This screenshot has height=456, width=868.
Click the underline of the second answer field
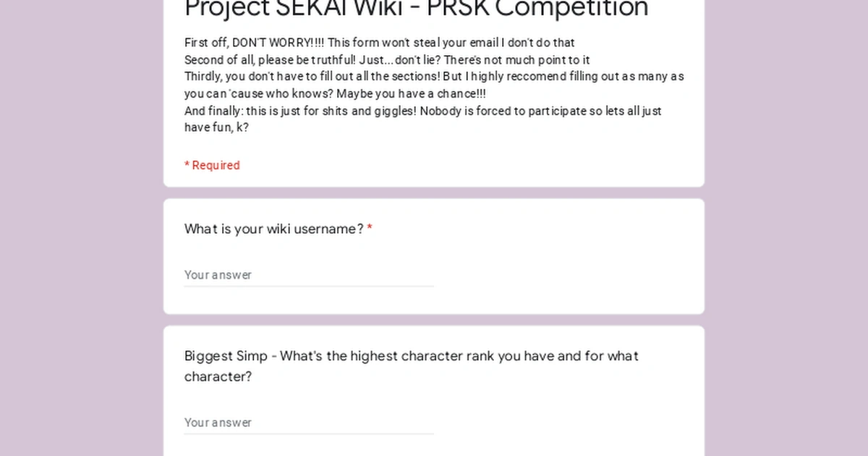[x=307, y=433]
